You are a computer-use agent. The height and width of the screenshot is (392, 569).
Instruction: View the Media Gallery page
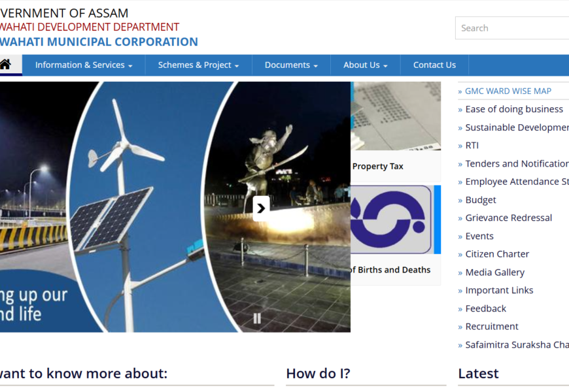click(494, 272)
